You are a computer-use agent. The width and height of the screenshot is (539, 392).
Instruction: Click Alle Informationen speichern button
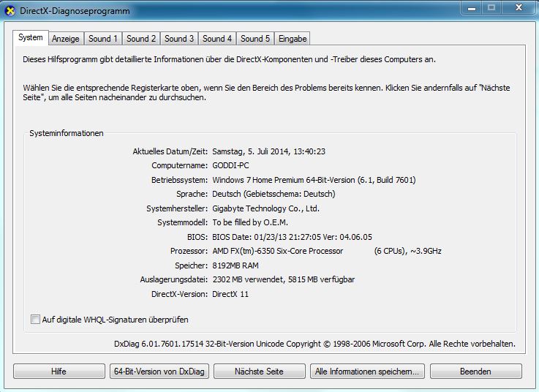(367, 372)
